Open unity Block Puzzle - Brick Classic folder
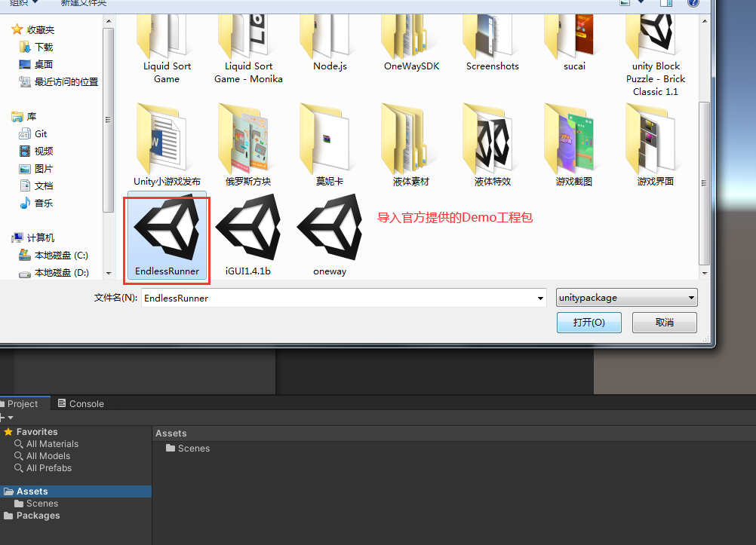Image resolution: width=756 pixels, height=545 pixels. (656, 55)
